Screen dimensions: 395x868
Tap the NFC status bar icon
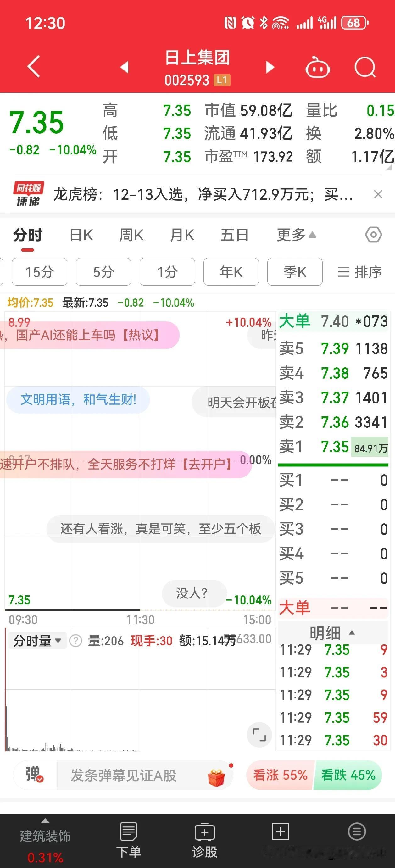(230, 23)
